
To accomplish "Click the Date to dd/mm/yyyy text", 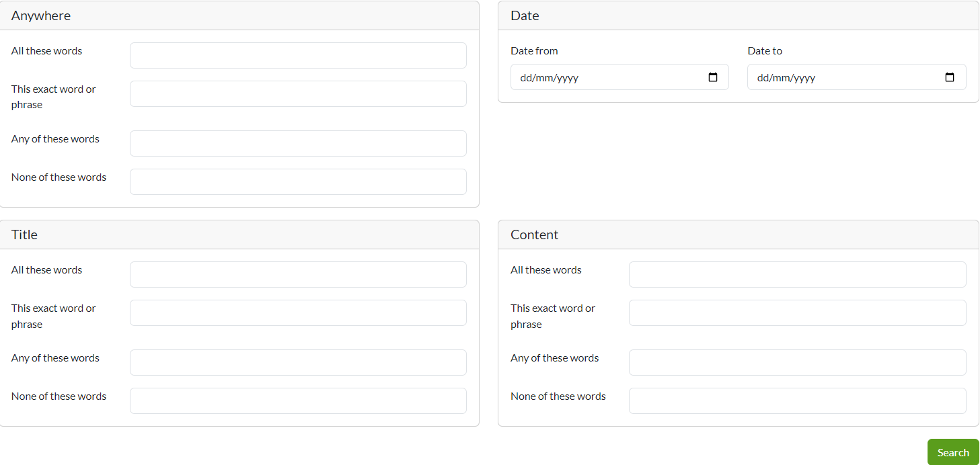I will (x=786, y=78).
